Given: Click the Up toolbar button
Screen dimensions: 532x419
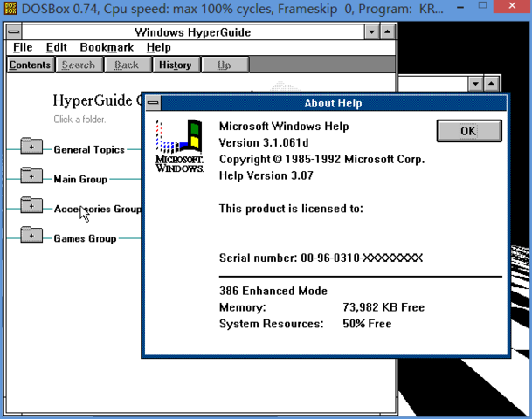Looking at the screenshot, I should click(x=224, y=65).
